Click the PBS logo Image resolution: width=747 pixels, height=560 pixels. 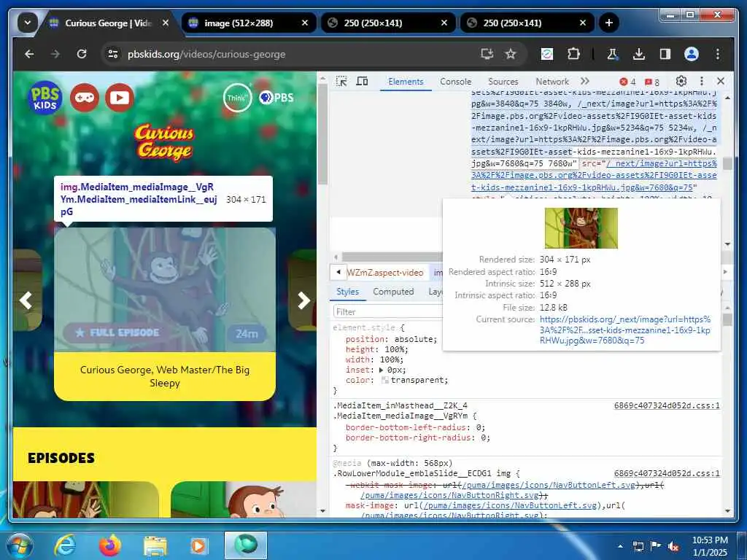(276, 98)
